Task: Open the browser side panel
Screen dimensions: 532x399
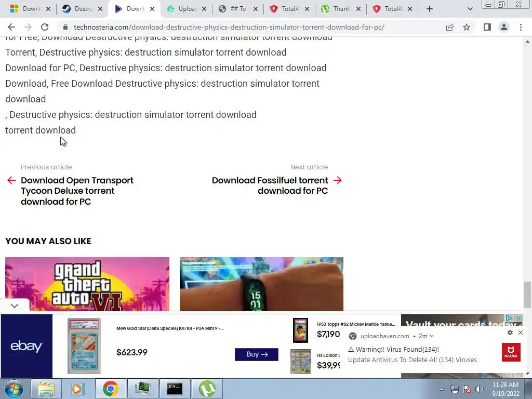Action: pyautogui.click(x=487, y=27)
